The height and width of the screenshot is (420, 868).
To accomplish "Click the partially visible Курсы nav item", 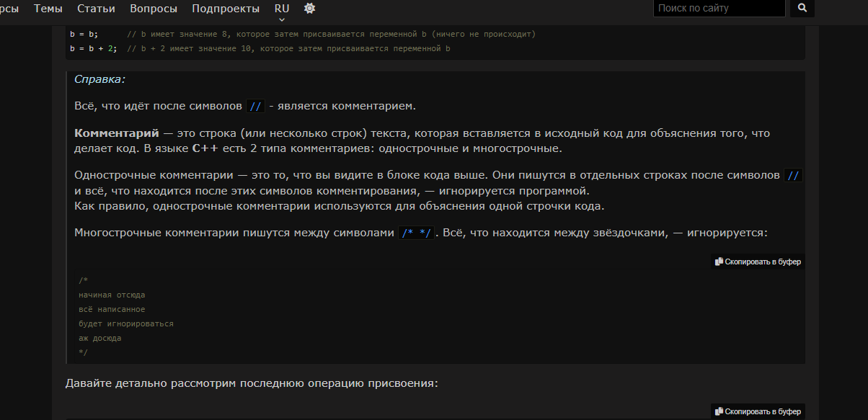I will coord(9,9).
